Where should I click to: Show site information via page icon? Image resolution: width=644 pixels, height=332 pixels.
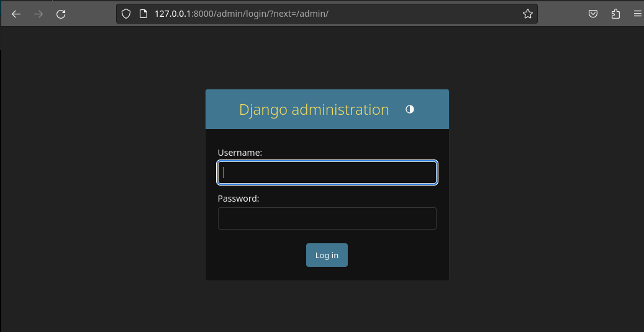143,14
